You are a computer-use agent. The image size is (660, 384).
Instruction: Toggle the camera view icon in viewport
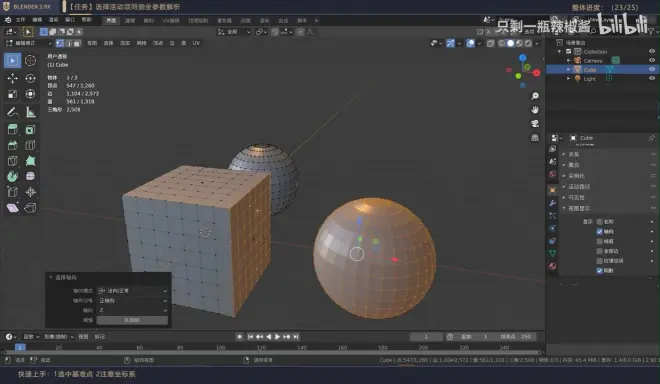pyautogui.click(x=535, y=124)
